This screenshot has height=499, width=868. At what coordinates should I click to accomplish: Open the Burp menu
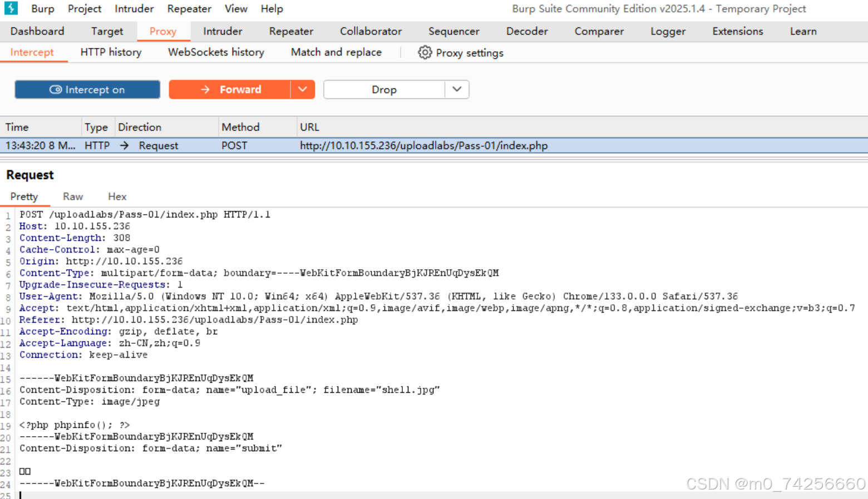(x=43, y=9)
